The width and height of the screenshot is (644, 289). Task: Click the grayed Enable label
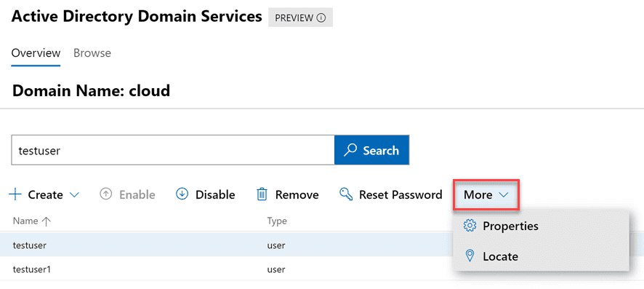pos(137,194)
